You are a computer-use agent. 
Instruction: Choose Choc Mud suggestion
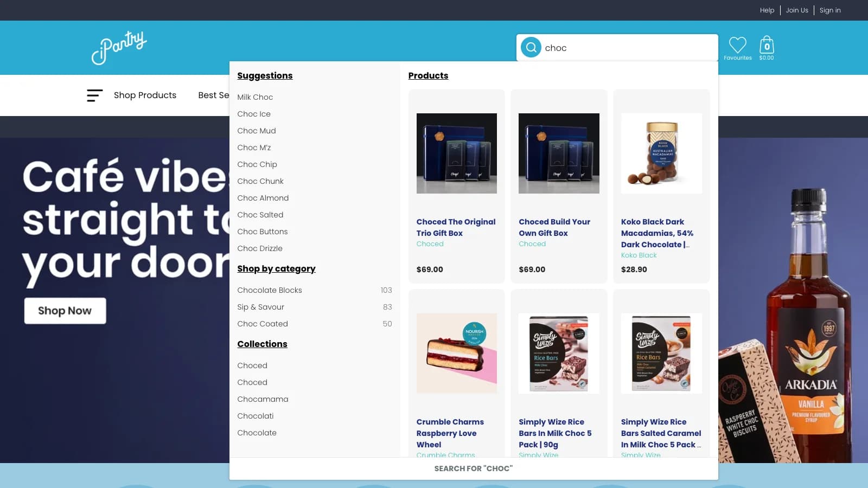coord(257,131)
